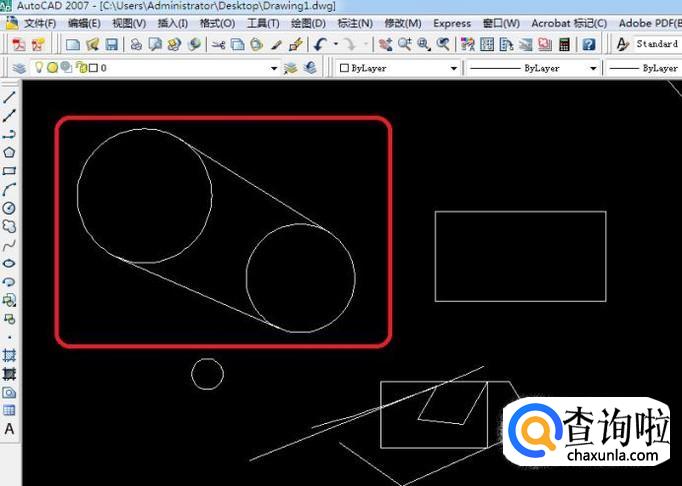This screenshot has width=682, height=486.
Task: Select the Region tool
Action: pos(9,392)
